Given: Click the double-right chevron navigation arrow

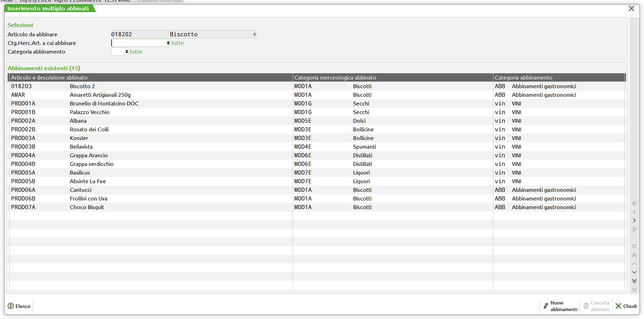Looking at the screenshot, I should [x=634, y=229].
